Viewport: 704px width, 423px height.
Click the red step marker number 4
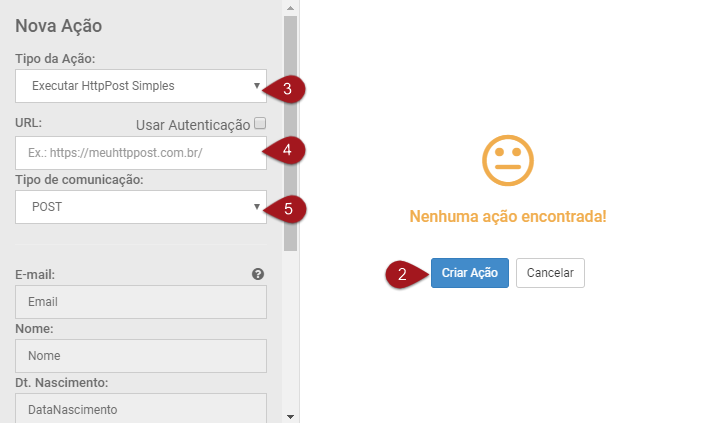[286, 150]
